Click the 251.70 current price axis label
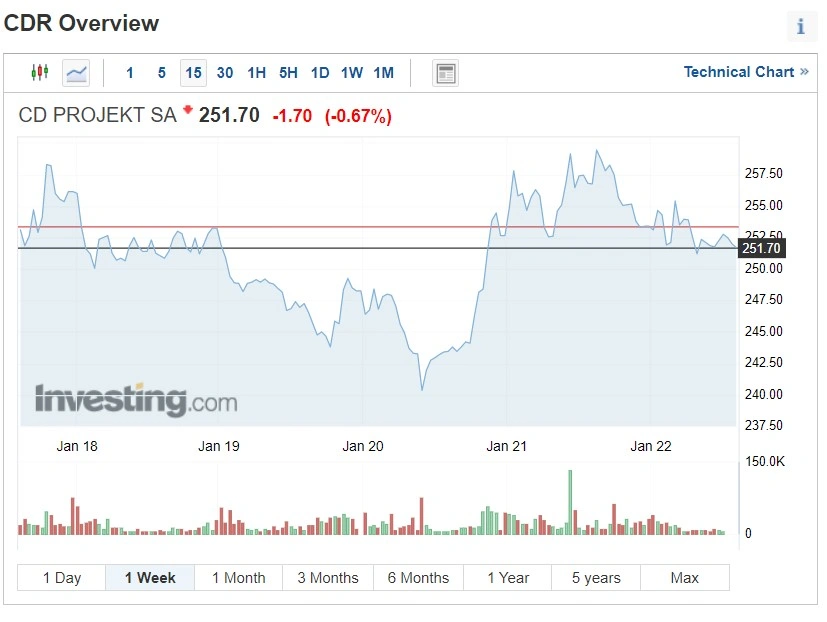The image size is (827, 622). [762, 248]
